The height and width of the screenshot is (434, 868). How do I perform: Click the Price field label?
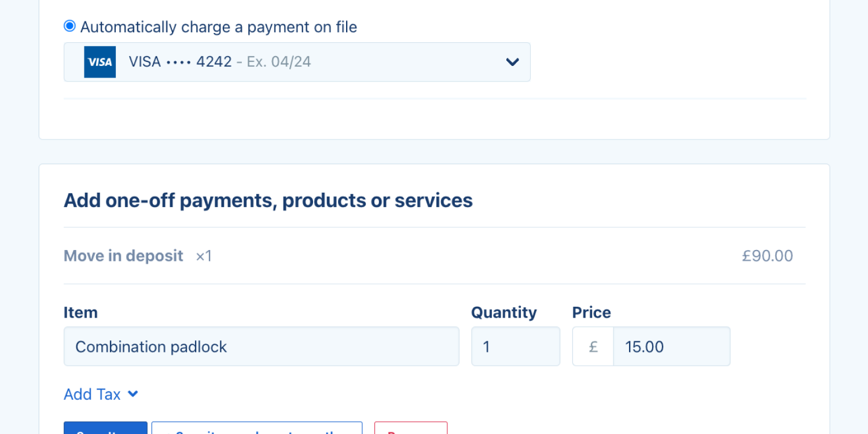point(591,312)
